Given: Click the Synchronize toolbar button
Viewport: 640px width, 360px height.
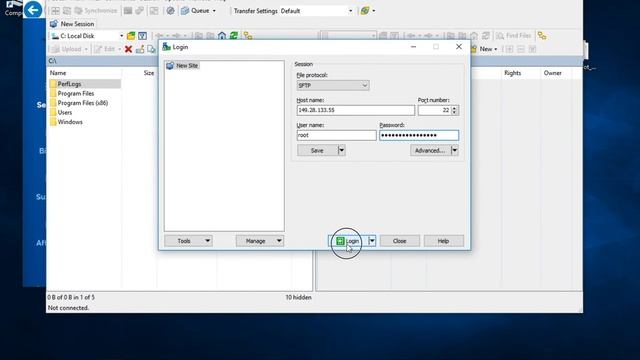Looking at the screenshot, I should [x=96, y=11].
